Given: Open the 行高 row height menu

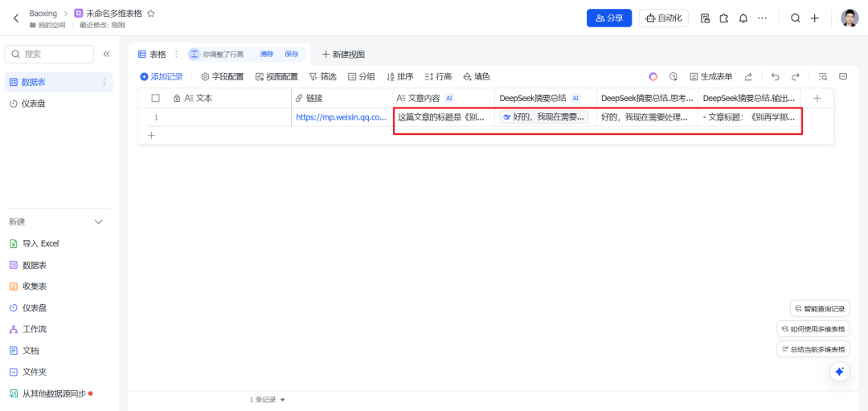Looking at the screenshot, I should click(x=438, y=77).
